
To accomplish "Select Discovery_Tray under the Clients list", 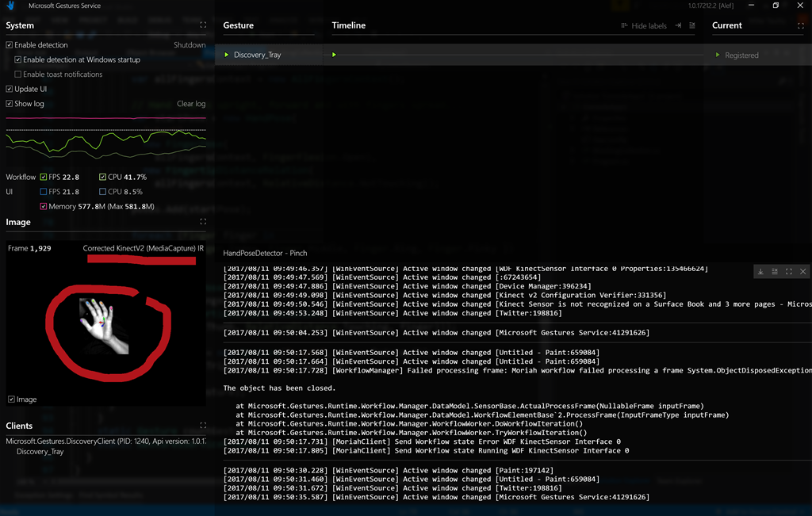I will click(40, 452).
